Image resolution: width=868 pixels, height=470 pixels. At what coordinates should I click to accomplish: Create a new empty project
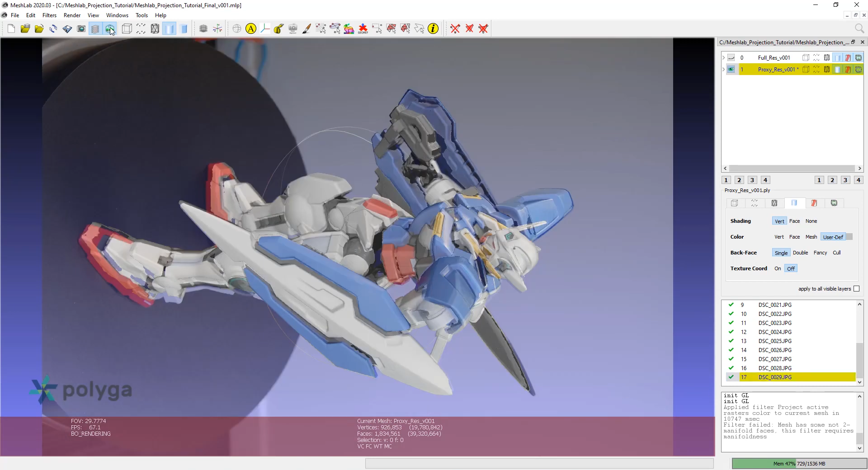tap(11, 29)
